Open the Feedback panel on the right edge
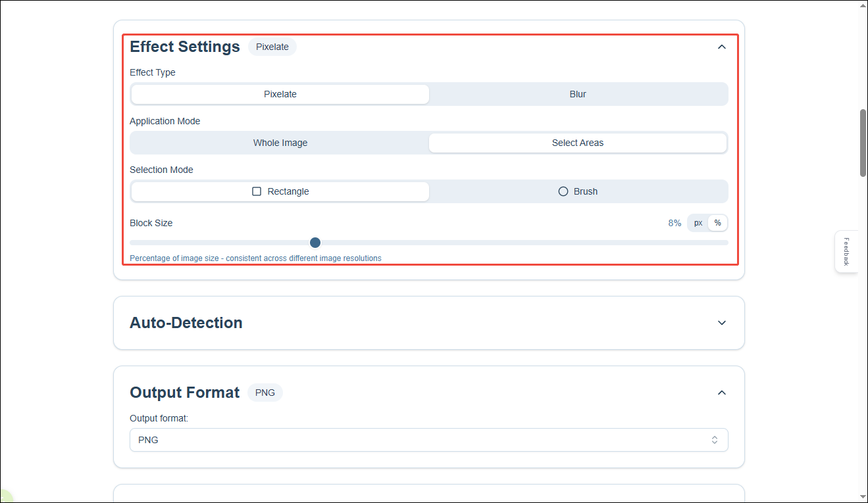Viewport: 868px width, 503px height. pos(846,252)
